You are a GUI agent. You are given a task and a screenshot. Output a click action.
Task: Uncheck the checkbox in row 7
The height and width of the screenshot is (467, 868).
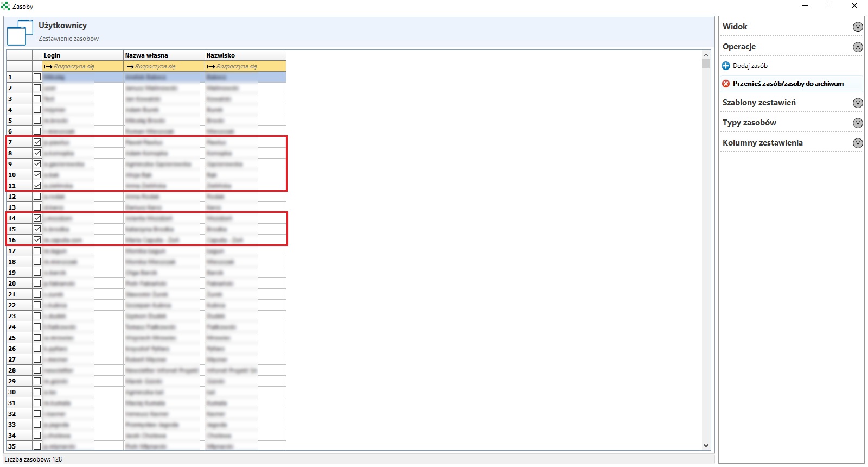pos(37,142)
